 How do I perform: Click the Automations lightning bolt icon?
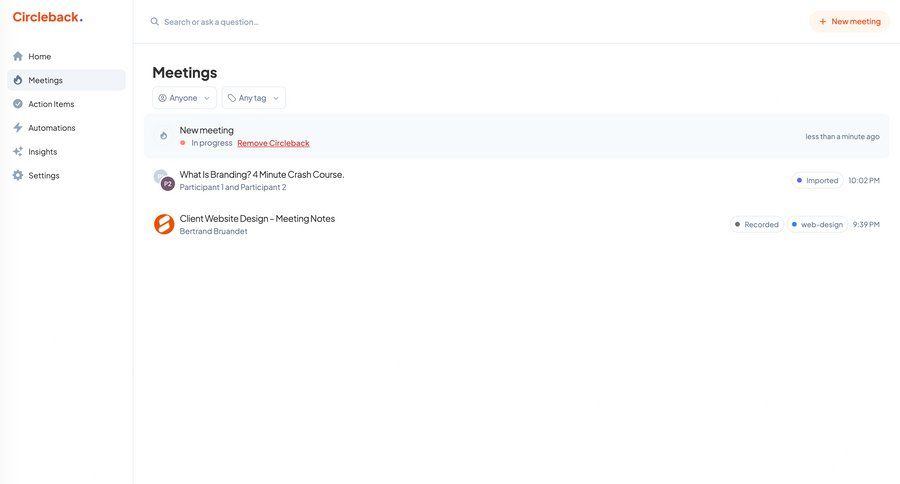(x=18, y=128)
